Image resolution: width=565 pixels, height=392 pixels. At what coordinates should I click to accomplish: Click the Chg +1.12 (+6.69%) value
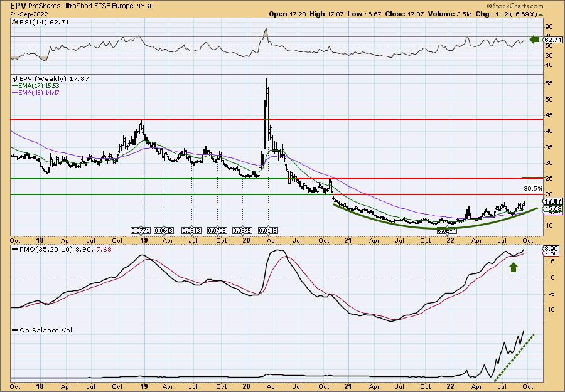506,14
